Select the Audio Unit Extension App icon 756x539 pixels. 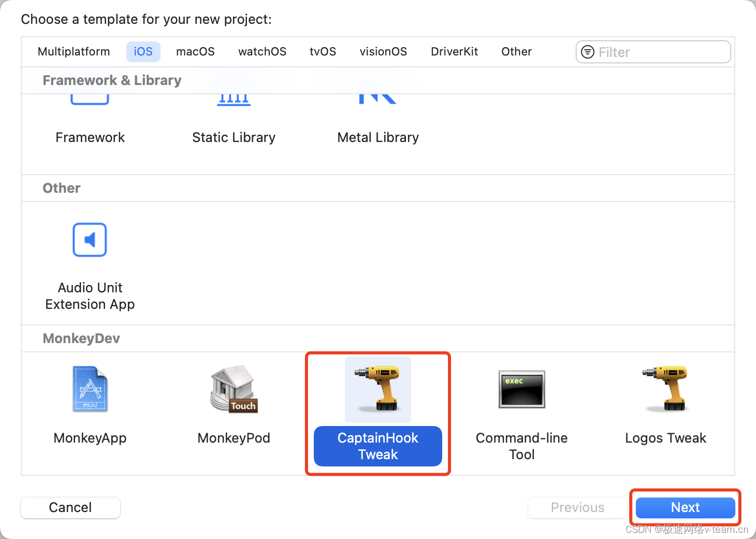(90, 239)
